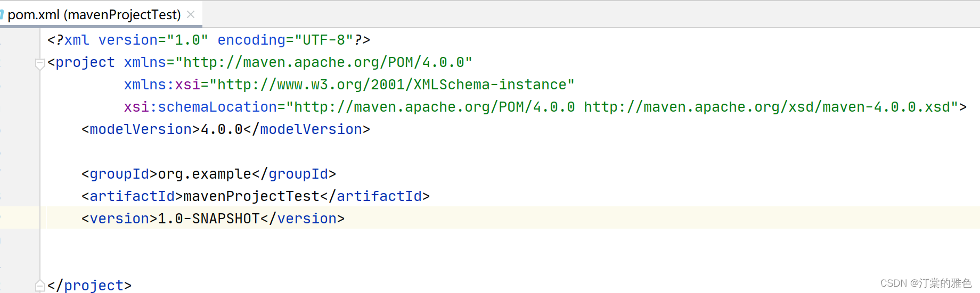Click the version value 1.0-SNAPSHOT
The width and height of the screenshot is (980, 293).
coord(209,219)
